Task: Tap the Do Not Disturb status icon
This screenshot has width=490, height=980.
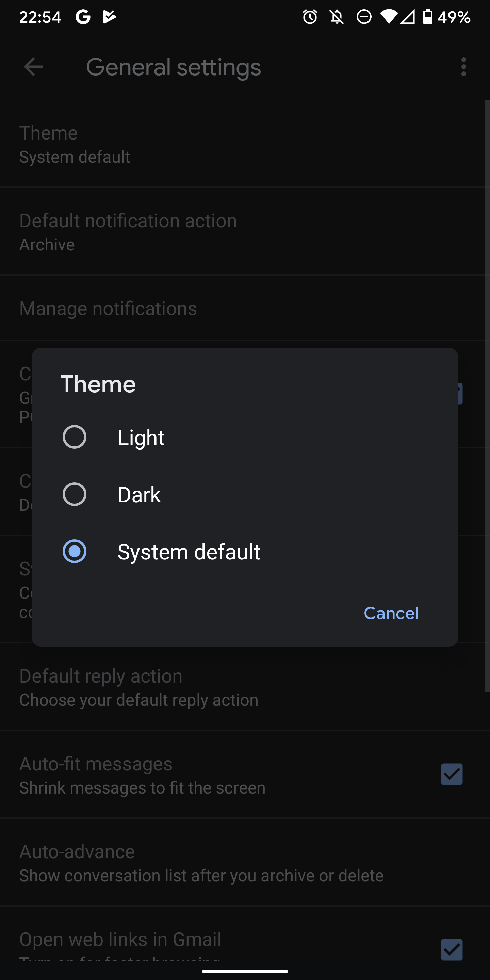Action: click(x=364, y=17)
